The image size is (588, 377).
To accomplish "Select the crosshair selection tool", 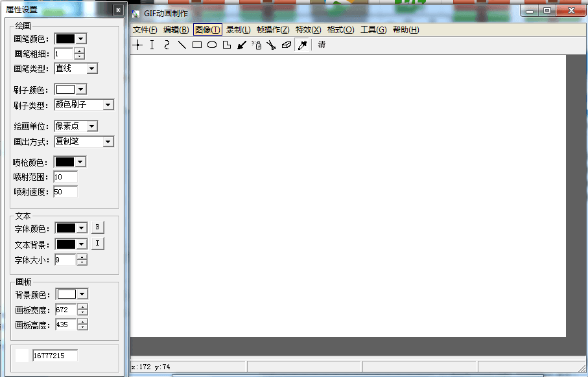I will [137, 45].
